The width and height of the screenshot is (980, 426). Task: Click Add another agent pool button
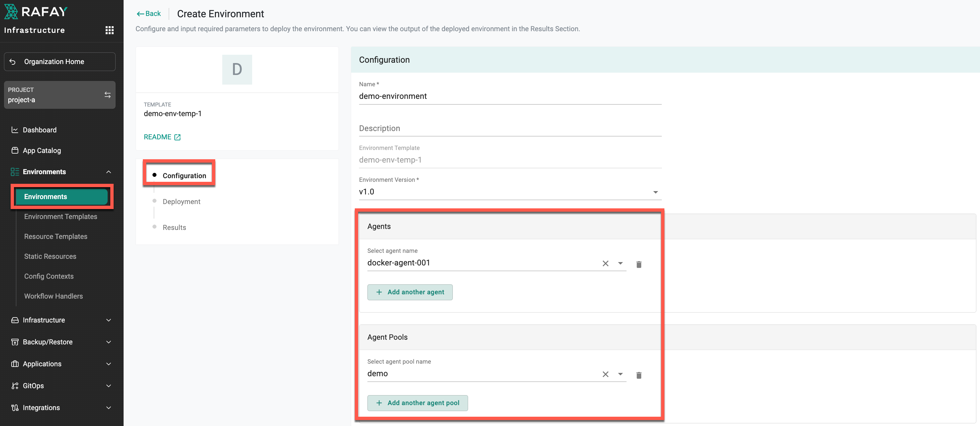[x=417, y=403]
